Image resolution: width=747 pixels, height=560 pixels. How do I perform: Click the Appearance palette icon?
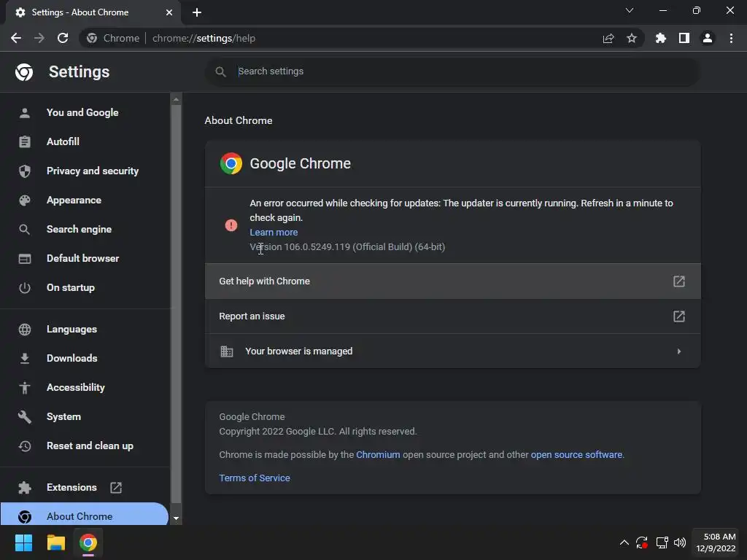[x=25, y=200]
